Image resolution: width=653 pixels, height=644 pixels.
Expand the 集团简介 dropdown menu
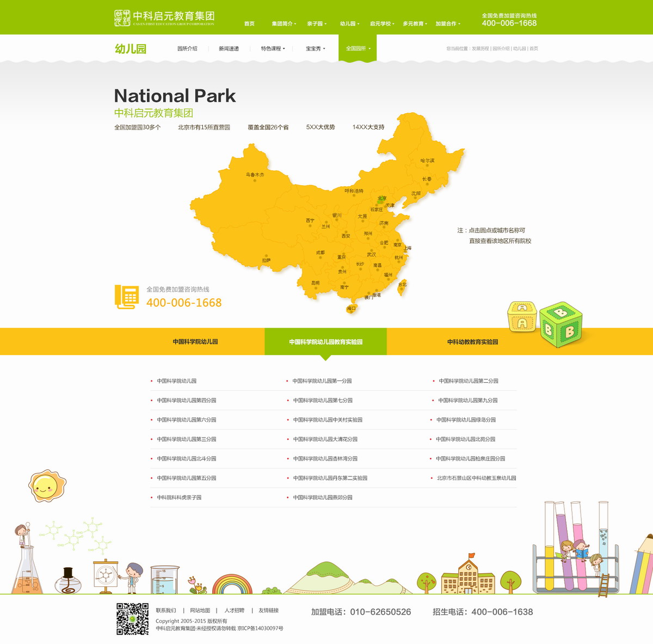[x=284, y=24]
